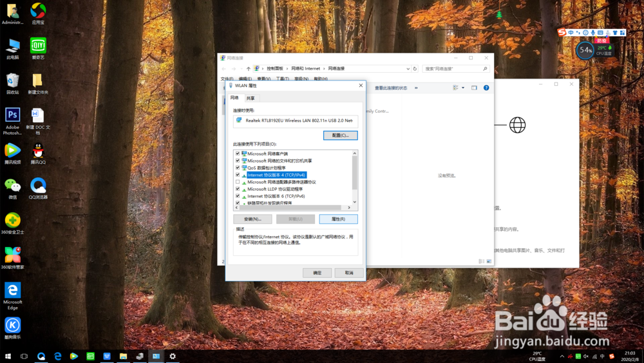Toggle Microsoft 网络的文件和打印机共享 checkbox
Screen dimensions: 644x363
point(238,161)
